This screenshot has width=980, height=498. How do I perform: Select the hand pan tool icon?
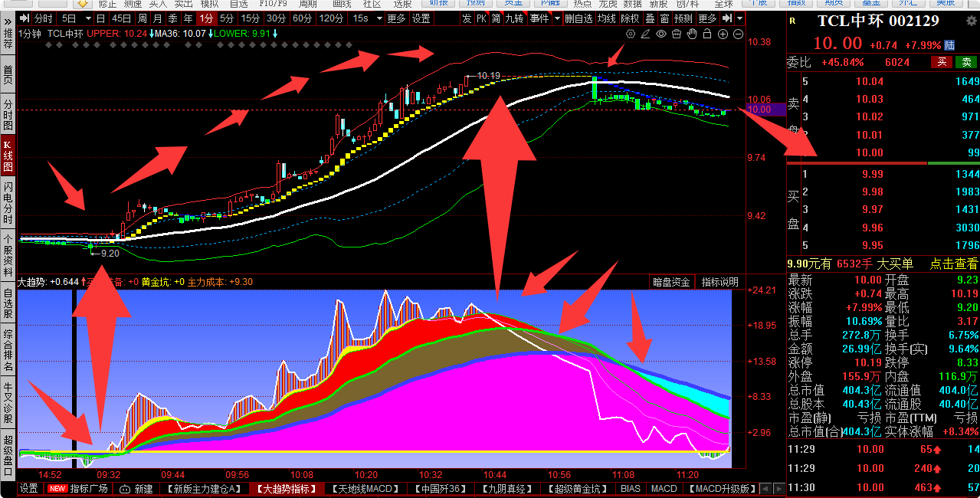pyautogui.click(x=692, y=34)
